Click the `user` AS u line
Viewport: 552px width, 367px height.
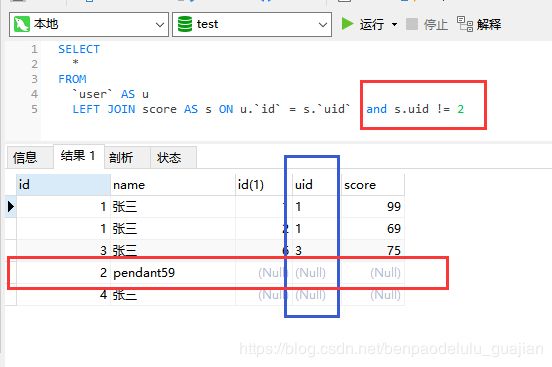click(x=110, y=94)
